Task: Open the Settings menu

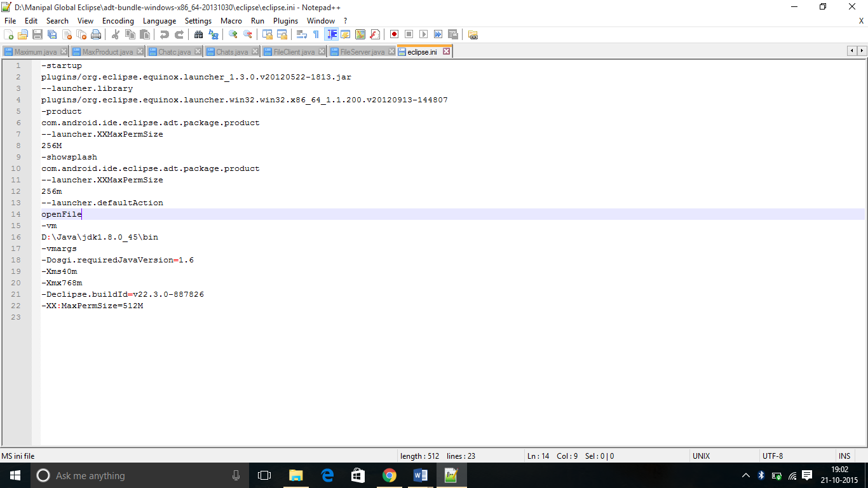Action: click(198, 21)
